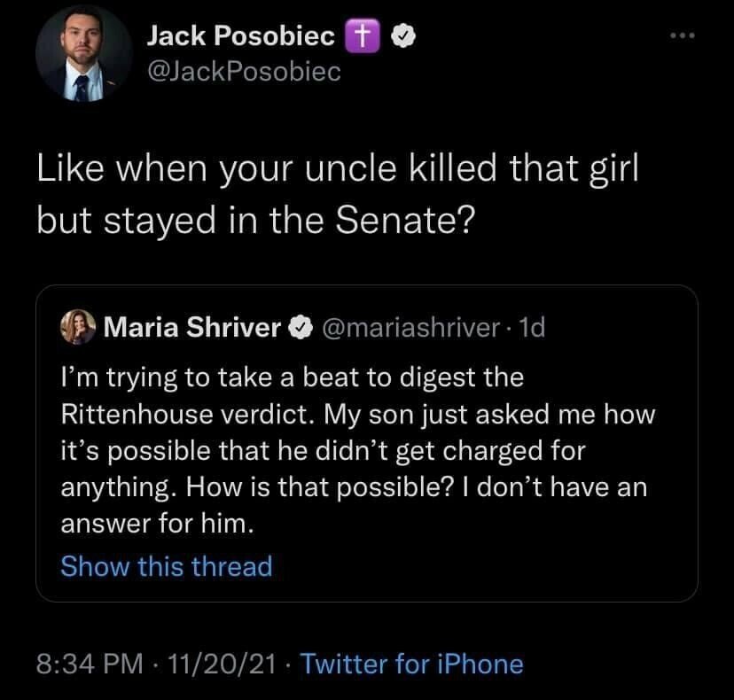This screenshot has width=734, height=700.
Task: Click Maria Shriver's small avatar in quoted tweet
Action: point(76,328)
